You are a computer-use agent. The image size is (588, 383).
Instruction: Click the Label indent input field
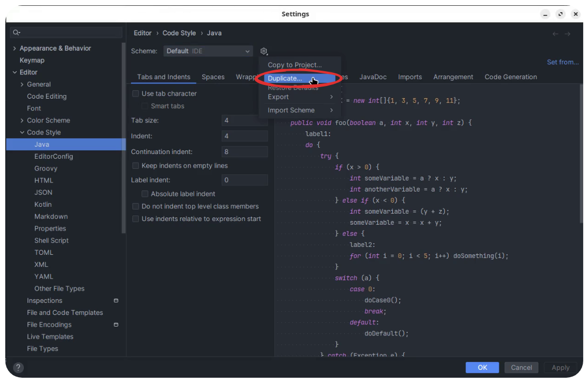click(244, 180)
